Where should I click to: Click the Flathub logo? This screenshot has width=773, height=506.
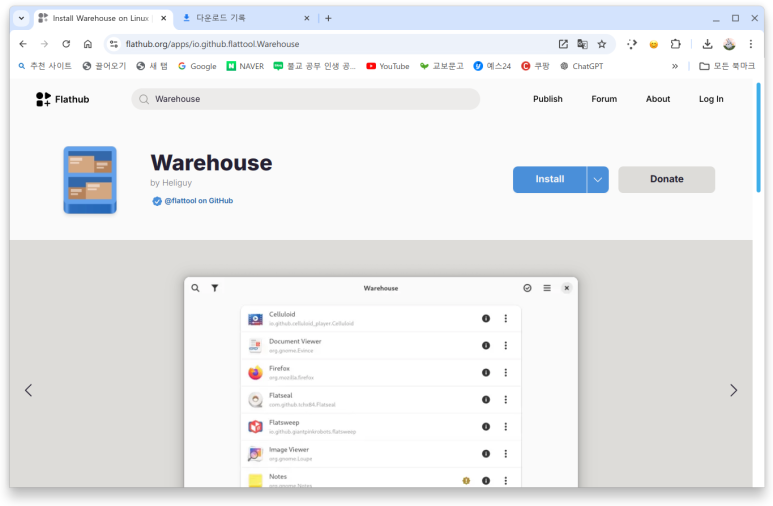coord(63,99)
